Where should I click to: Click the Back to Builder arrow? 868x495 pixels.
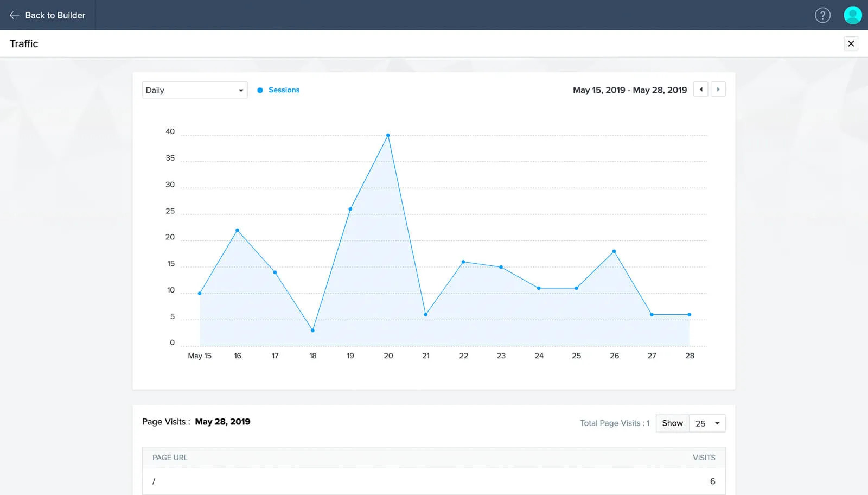(15, 15)
